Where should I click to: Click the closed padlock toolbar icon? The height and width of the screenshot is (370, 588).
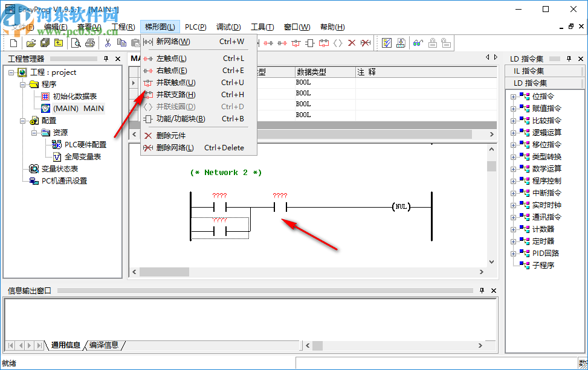432,43
